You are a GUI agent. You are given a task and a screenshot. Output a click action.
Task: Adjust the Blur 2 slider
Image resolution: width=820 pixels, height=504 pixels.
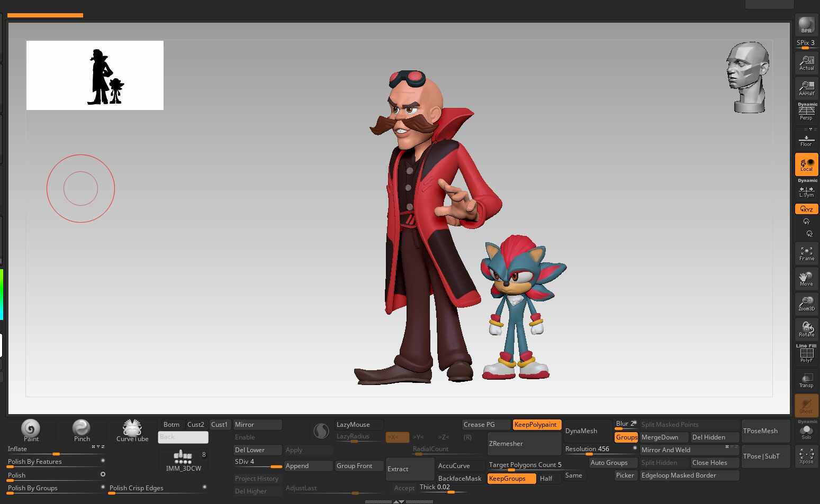(626, 425)
